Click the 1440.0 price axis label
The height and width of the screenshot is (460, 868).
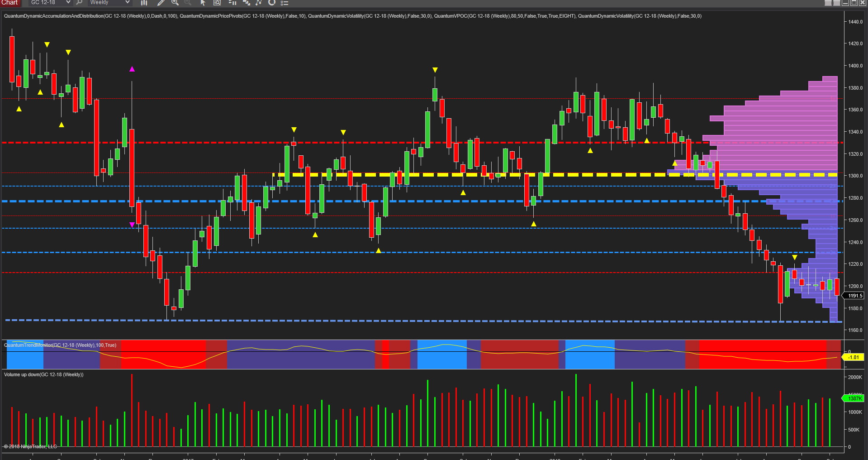point(855,22)
